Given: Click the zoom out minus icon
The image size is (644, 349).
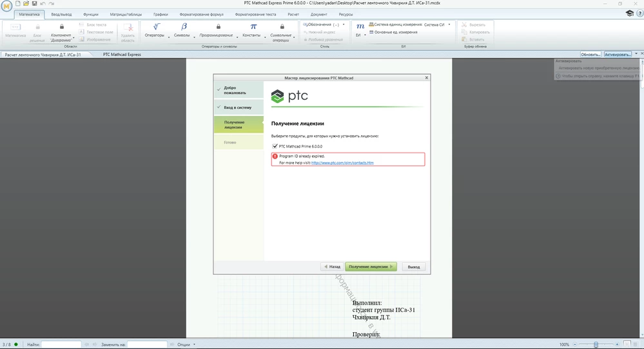Looking at the screenshot, I should [575, 344].
